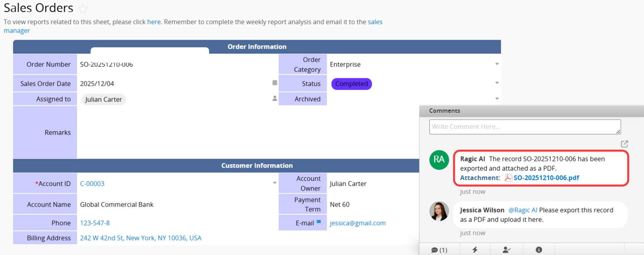This screenshot has width=644, height=255.
Task: Click the 'here' reports link
Action: 154,22
